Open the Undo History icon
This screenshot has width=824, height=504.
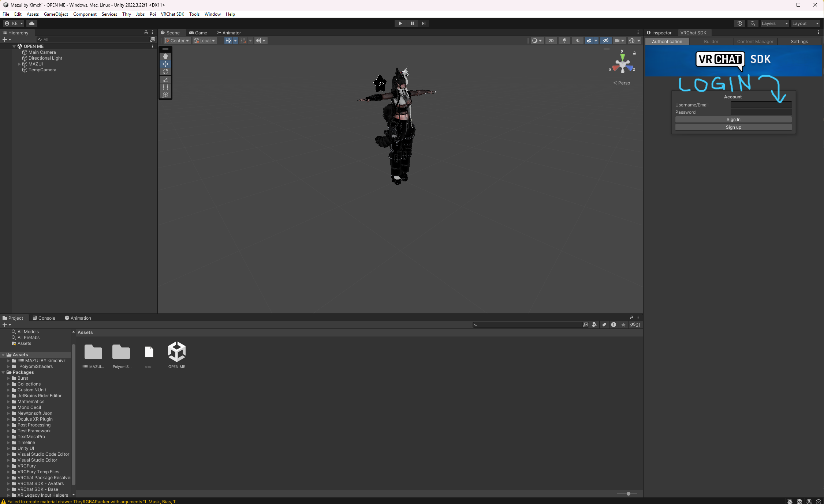click(740, 23)
